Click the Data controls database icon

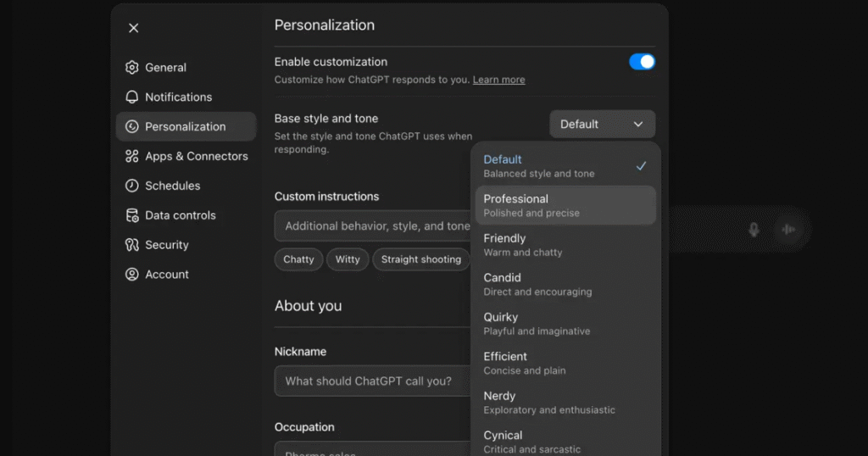coord(131,215)
